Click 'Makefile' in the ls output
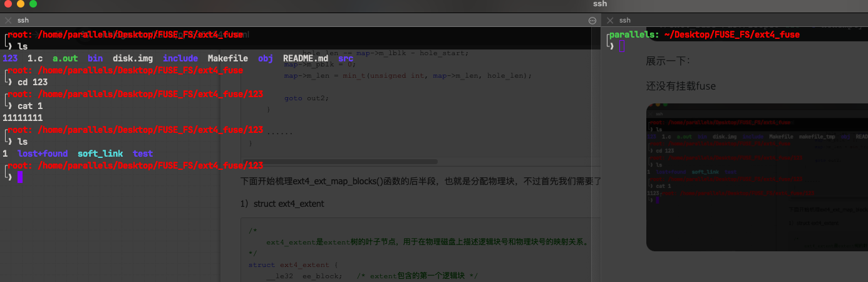 pos(228,58)
